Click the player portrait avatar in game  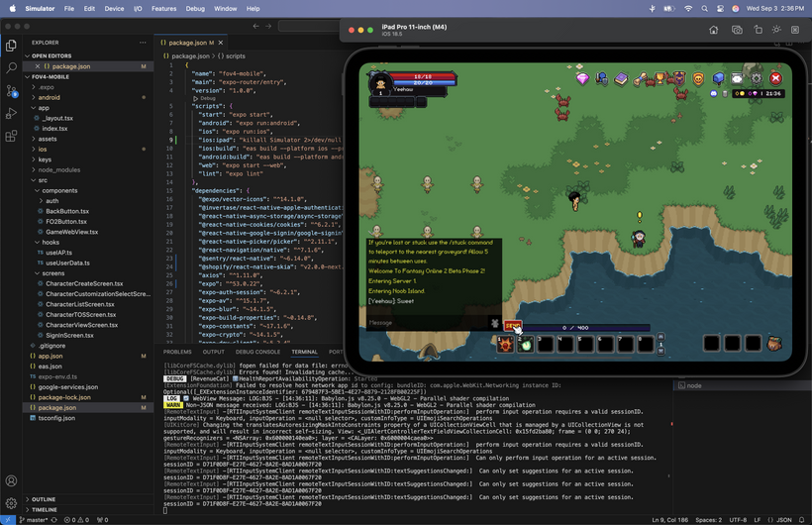[380, 84]
